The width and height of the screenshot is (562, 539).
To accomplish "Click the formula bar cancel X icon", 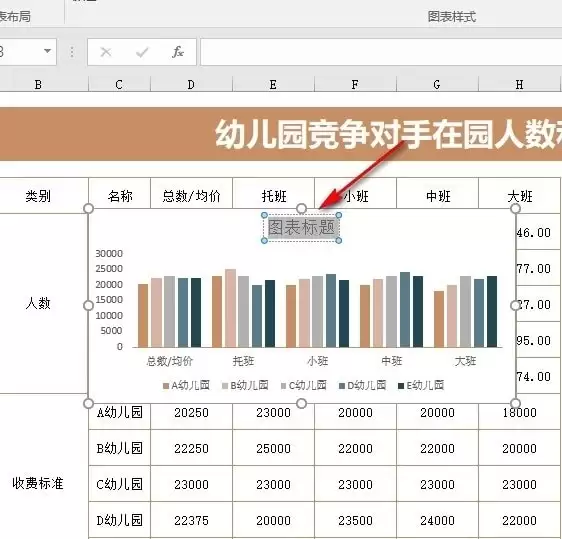I will point(106,52).
